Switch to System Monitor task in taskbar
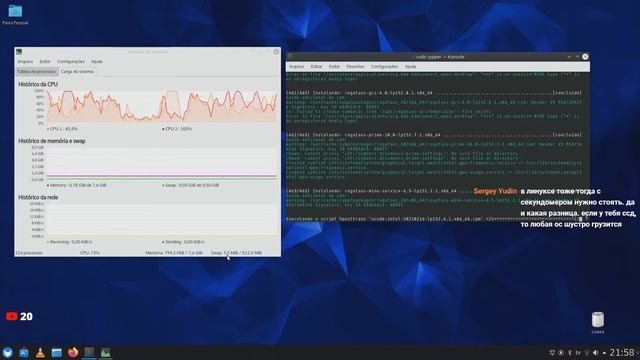The height and width of the screenshot is (360, 640). pos(106,352)
